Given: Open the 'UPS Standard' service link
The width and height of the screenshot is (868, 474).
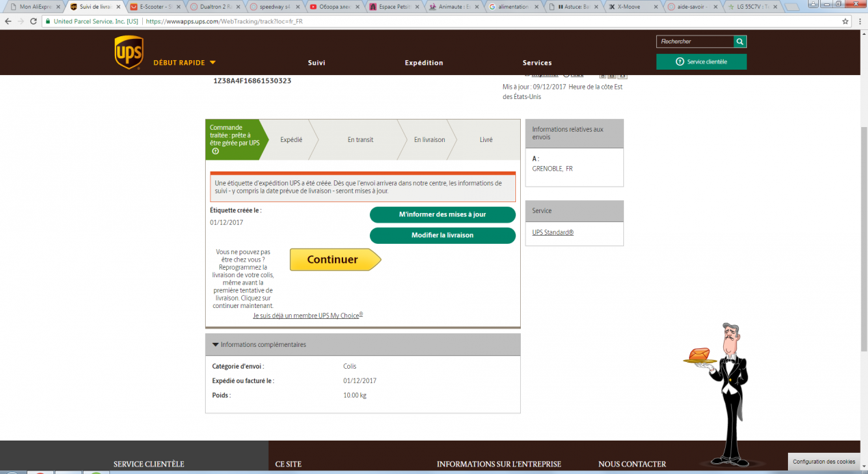Looking at the screenshot, I should (x=553, y=233).
